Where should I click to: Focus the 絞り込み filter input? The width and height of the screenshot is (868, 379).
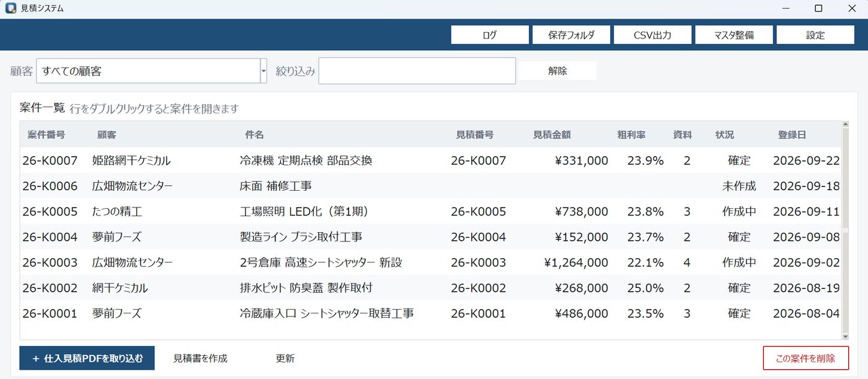click(417, 71)
